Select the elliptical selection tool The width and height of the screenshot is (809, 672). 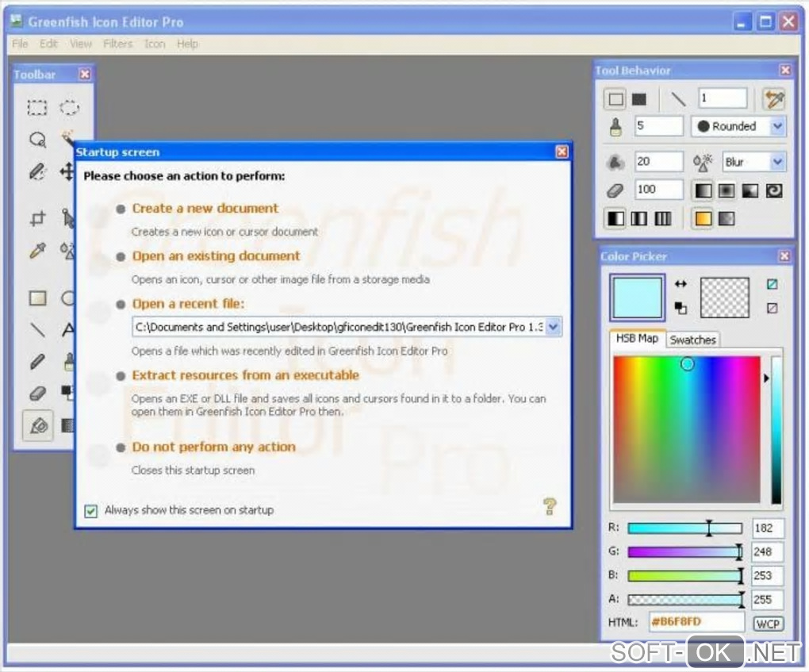[x=69, y=107]
